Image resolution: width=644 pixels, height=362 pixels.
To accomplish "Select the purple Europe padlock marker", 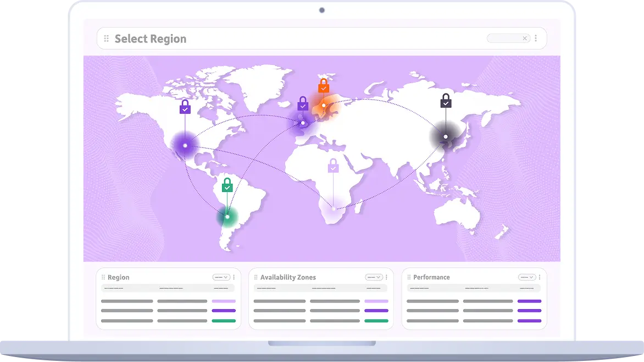I will click(302, 103).
